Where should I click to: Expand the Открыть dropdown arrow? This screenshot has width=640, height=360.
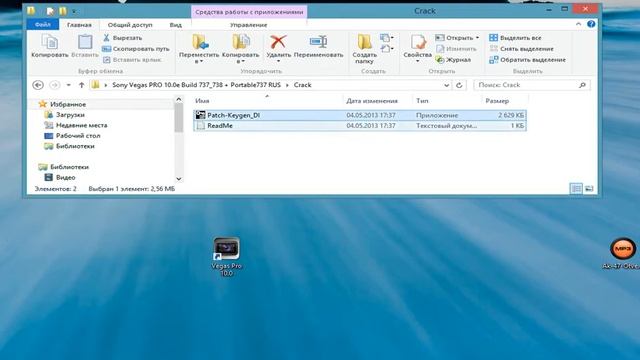(x=477, y=38)
